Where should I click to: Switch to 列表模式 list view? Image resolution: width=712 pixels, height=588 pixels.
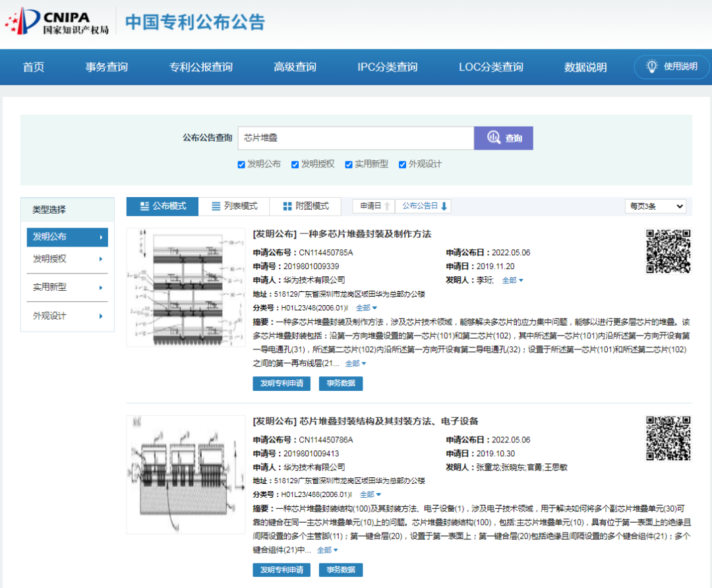point(234,206)
